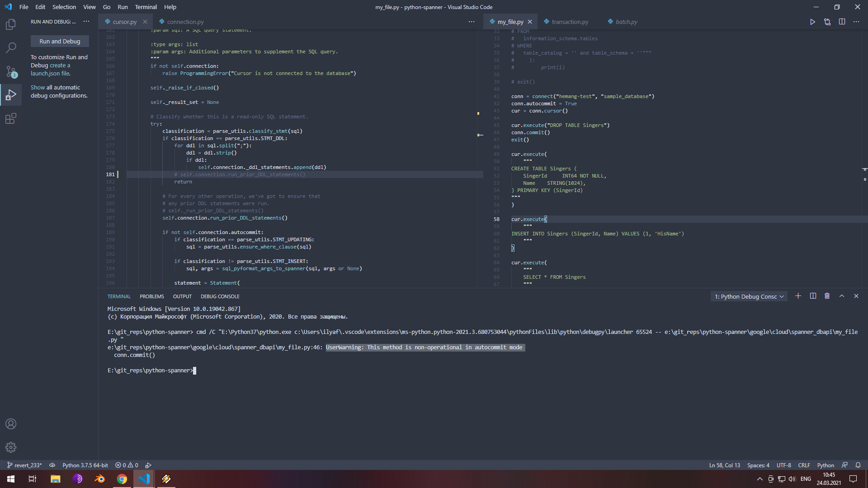The width and height of the screenshot is (868, 488).
Task: Maximize the panel size
Action: (842, 296)
